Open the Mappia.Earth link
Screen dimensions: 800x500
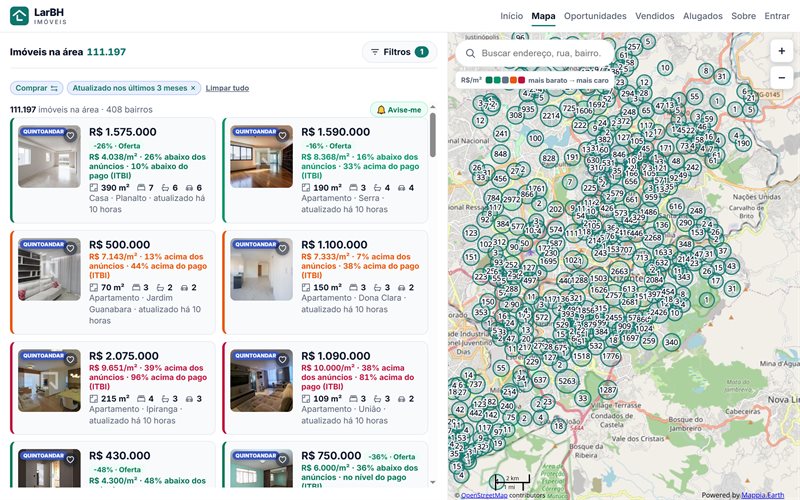[x=762, y=495]
